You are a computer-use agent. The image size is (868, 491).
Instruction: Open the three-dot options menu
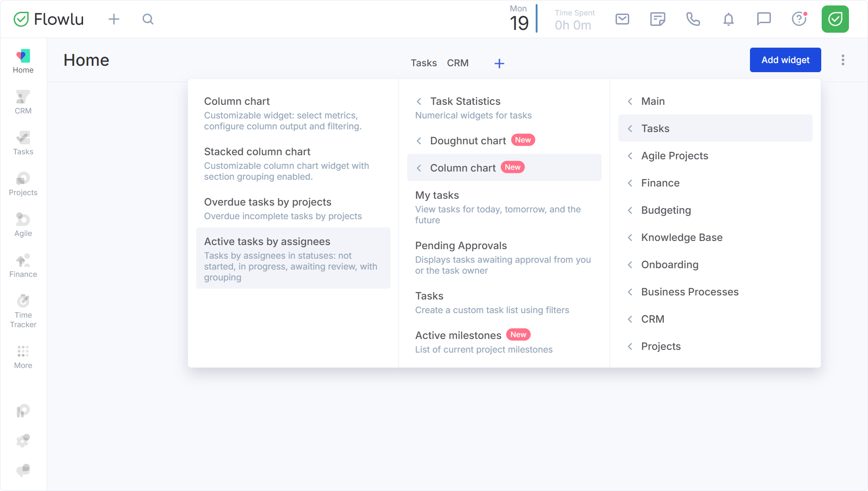[843, 60]
